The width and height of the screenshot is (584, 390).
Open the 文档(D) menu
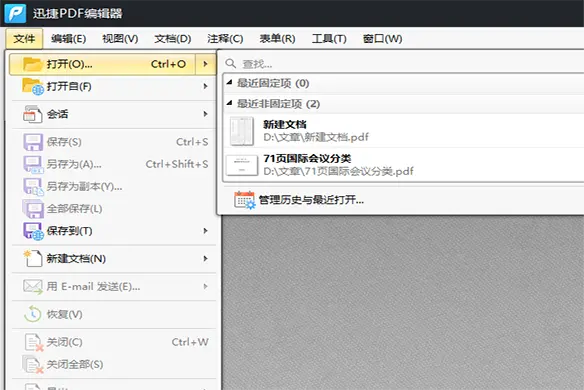pos(173,38)
